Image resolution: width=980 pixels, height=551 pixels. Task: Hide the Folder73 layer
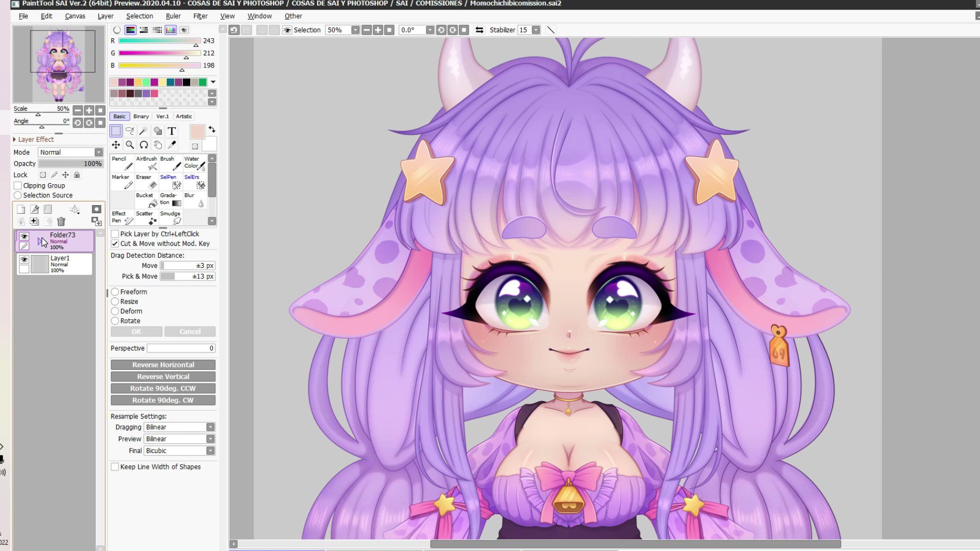point(24,236)
